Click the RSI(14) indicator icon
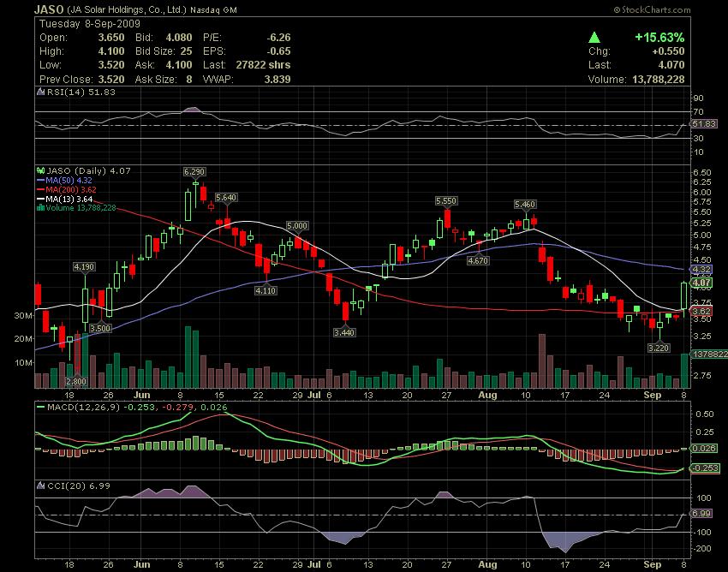The height and width of the screenshot is (572, 728). point(41,92)
